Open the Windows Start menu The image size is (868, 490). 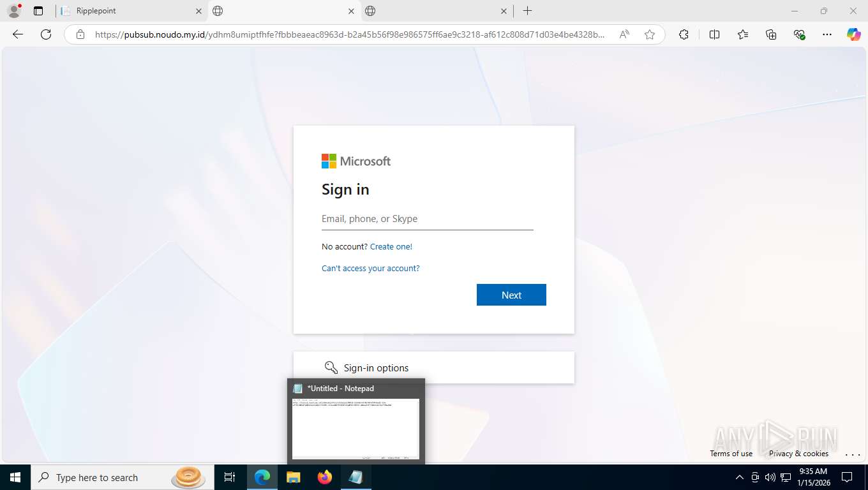pos(15,477)
